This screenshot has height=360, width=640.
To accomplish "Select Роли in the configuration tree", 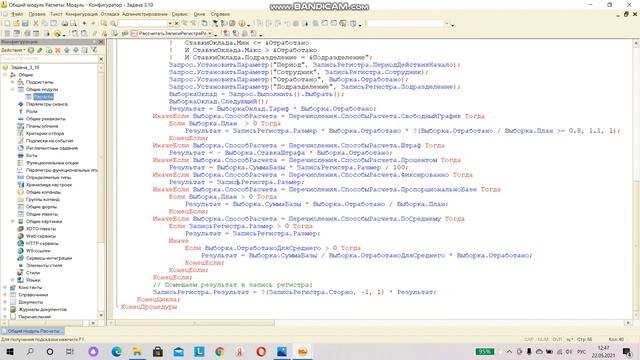I will (x=31, y=111).
